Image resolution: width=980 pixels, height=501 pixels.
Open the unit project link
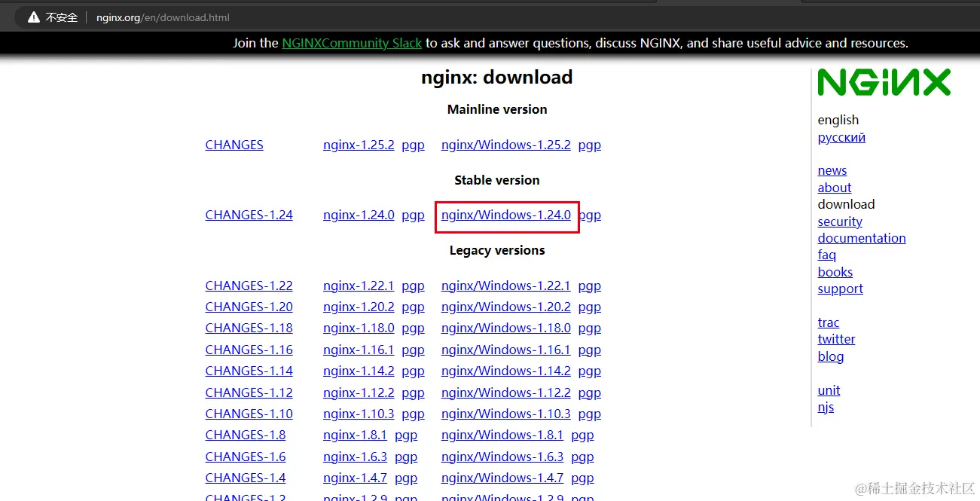coord(829,390)
